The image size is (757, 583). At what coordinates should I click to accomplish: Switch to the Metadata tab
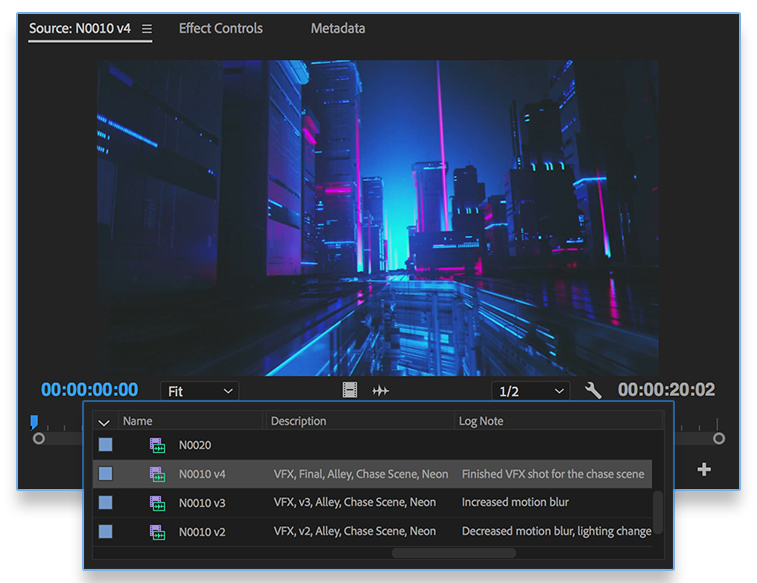[338, 28]
